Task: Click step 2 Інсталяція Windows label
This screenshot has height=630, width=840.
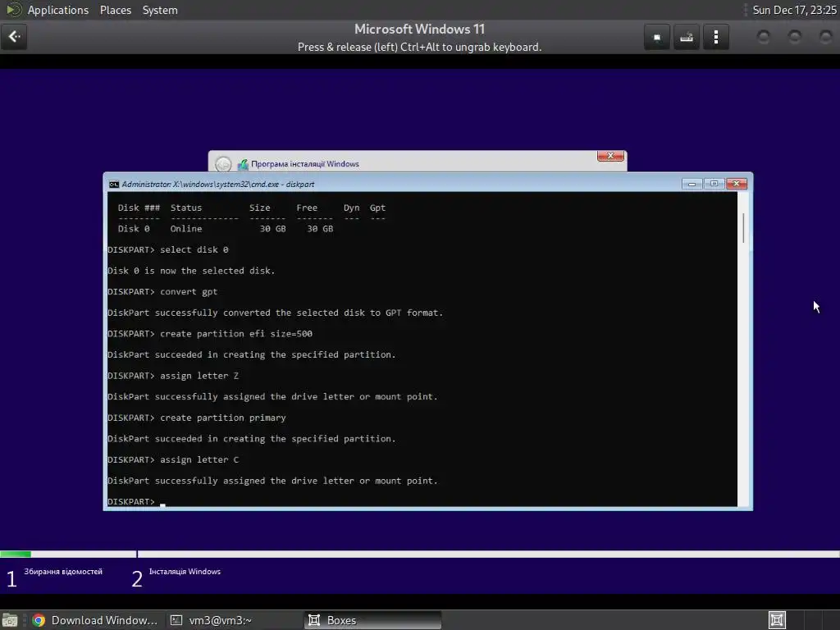Action: [185, 572]
